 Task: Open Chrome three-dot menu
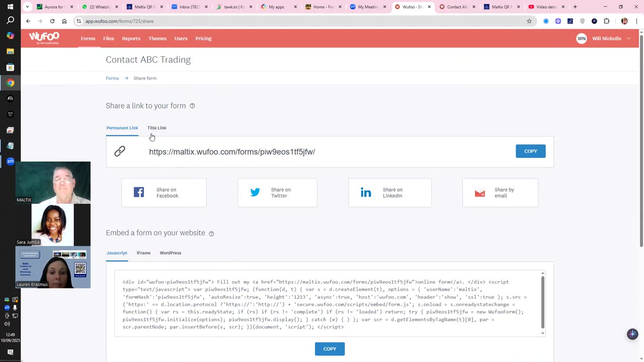(x=637, y=21)
